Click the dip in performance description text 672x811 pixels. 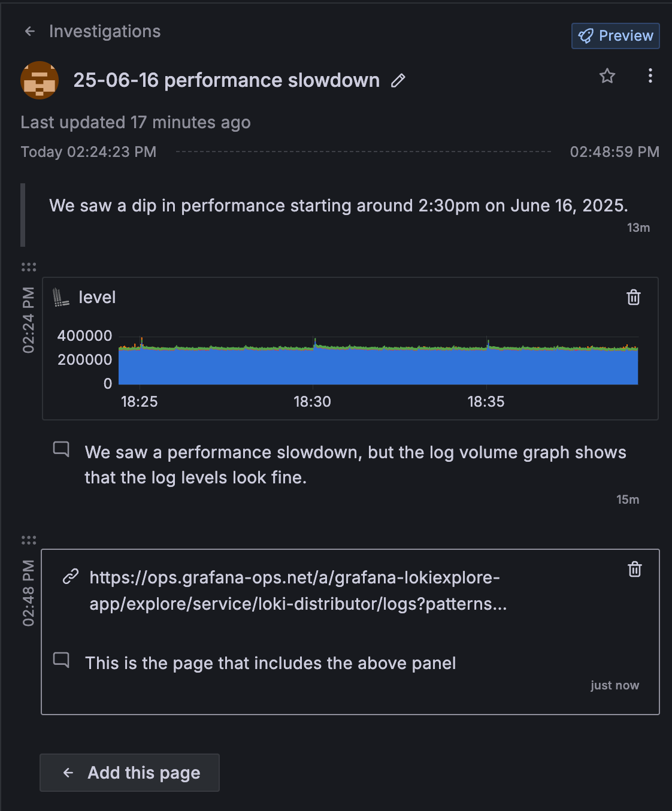pyautogui.click(x=338, y=205)
